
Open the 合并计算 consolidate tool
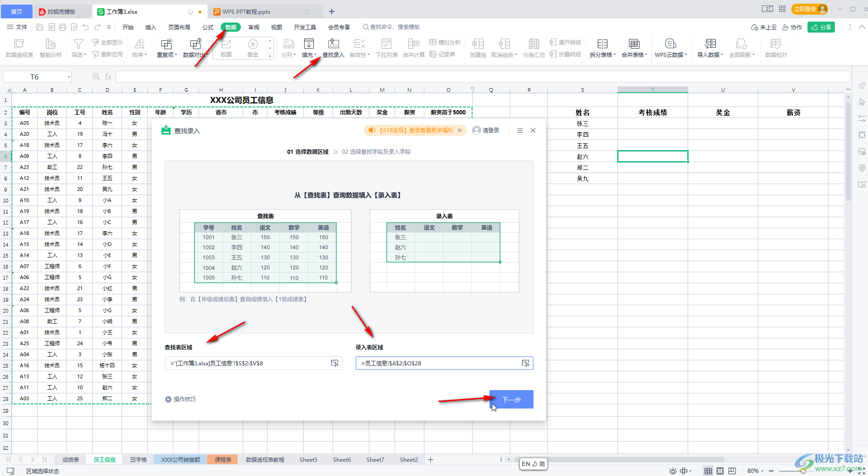(414, 48)
